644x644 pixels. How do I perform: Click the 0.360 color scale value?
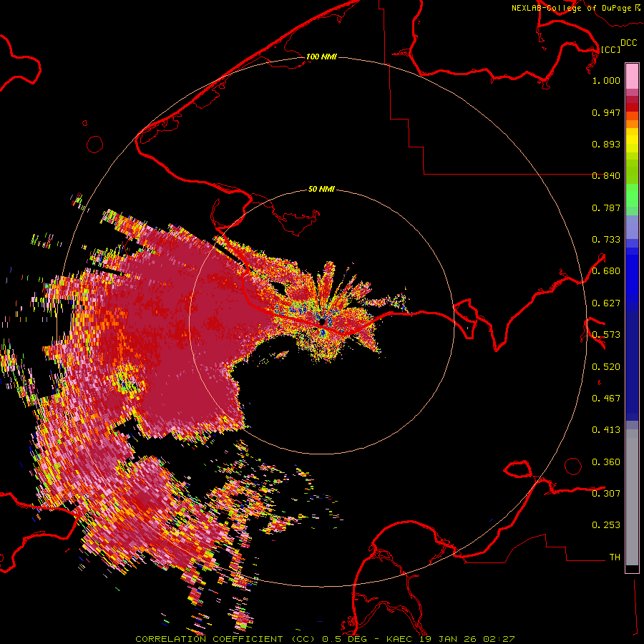606,462
